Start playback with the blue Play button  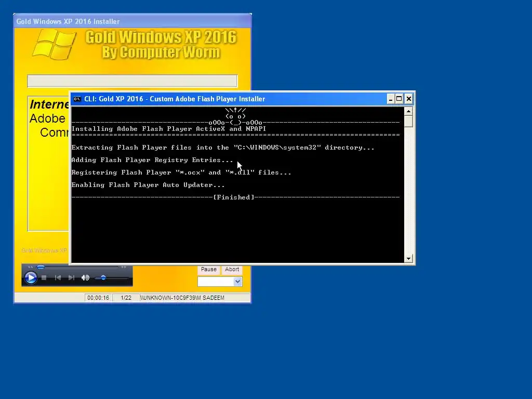pyautogui.click(x=31, y=278)
